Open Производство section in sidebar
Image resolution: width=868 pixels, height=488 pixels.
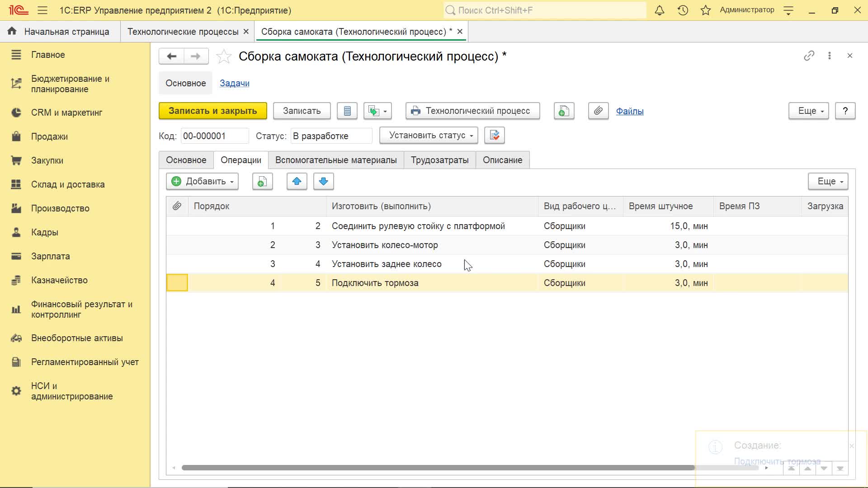point(60,208)
